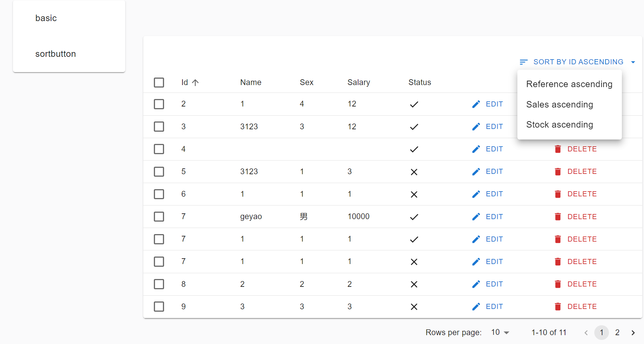Click the previous page left chevron
This screenshot has width=644, height=344.
[586, 332]
